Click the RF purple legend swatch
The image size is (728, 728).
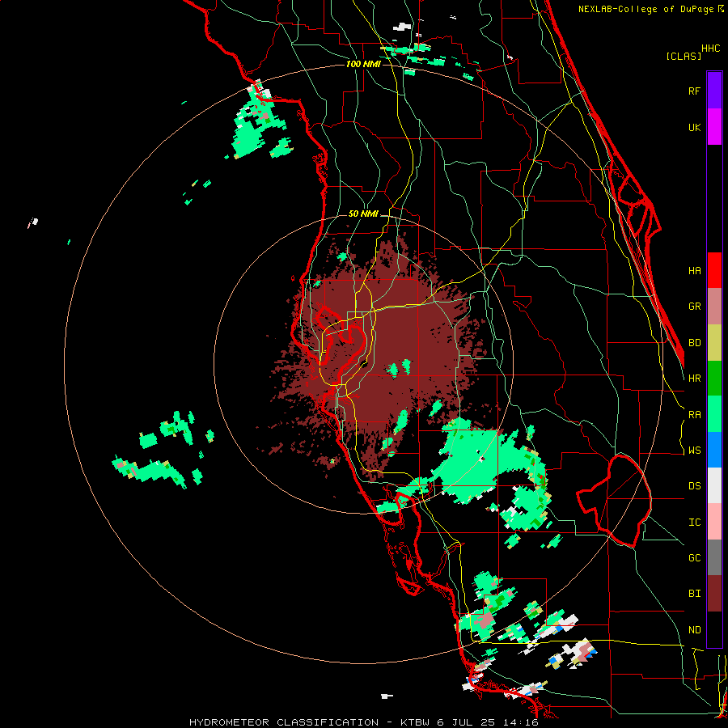click(714, 91)
